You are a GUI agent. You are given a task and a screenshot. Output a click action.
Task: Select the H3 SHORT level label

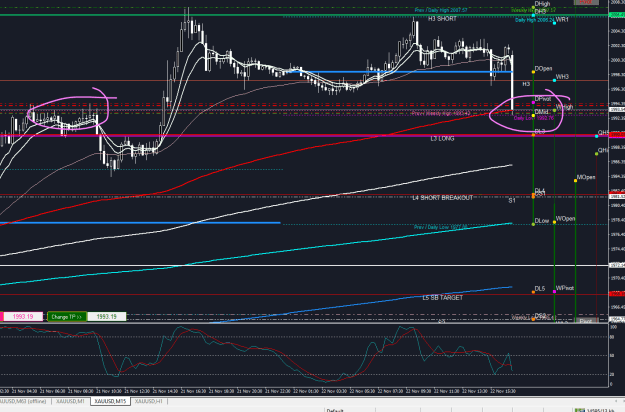(x=442, y=19)
